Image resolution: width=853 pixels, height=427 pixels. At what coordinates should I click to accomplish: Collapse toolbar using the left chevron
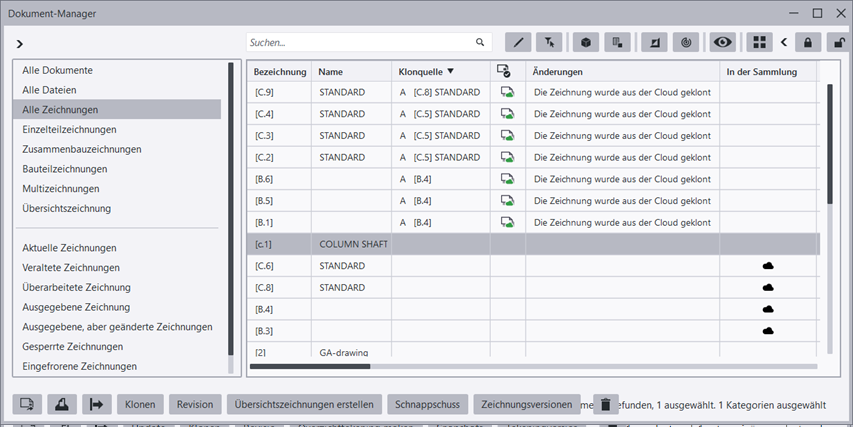coord(783,43)
